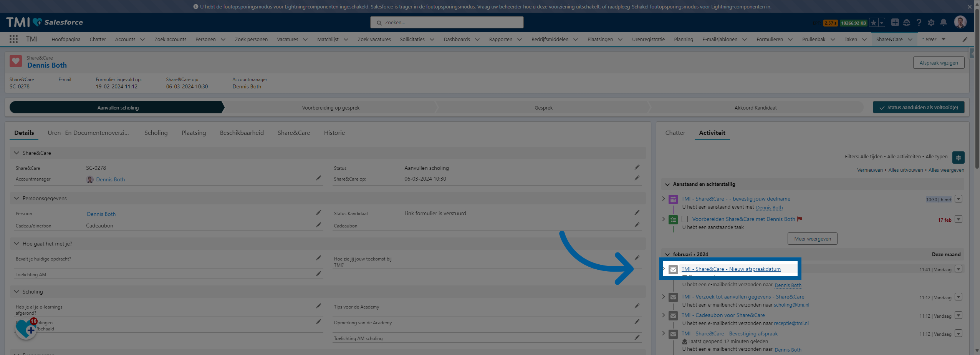Open Uren- En Documentenoverzicht tab
Image resolution: width=980 pixels, height=355 pixels.
coord(88,133)
